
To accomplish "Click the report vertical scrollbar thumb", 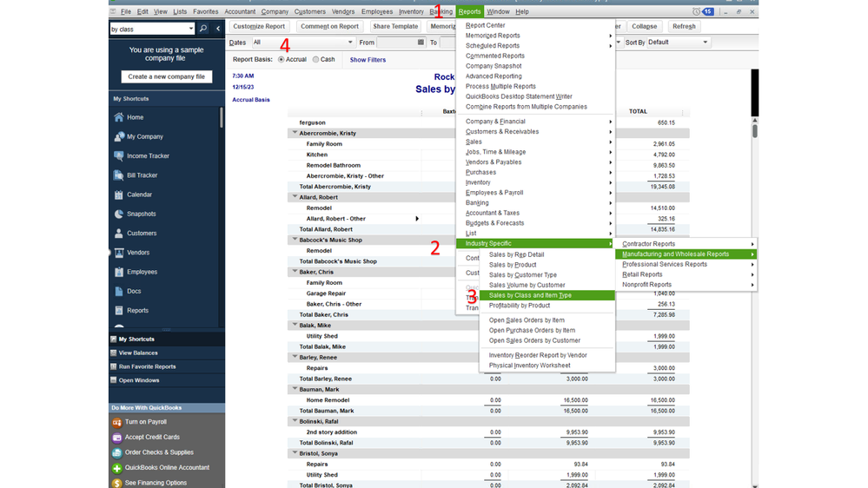I will [x=754, y=131].
